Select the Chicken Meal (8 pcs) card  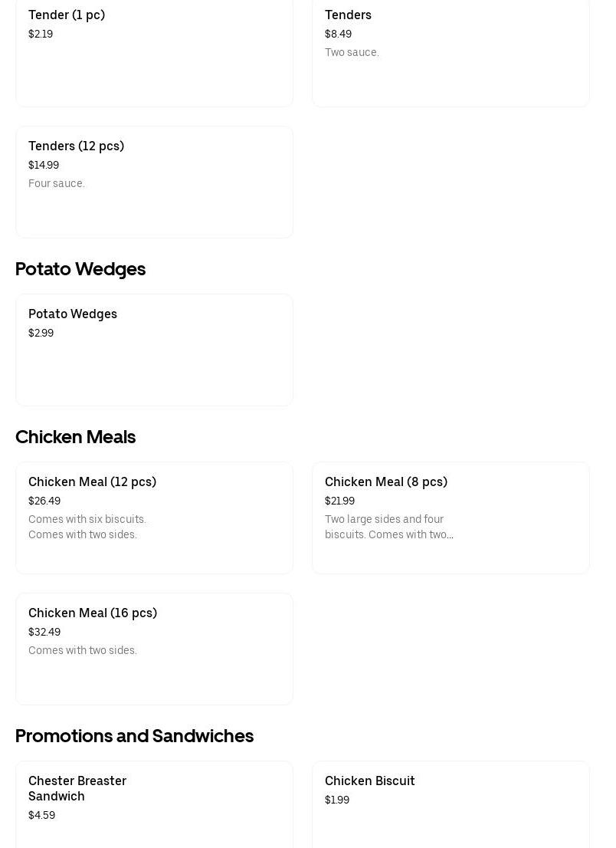450,518
